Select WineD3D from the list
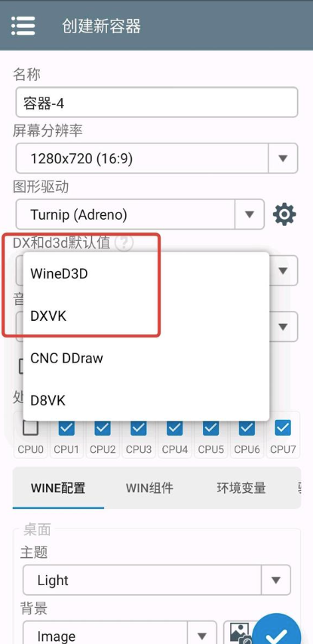 [146, 273]
